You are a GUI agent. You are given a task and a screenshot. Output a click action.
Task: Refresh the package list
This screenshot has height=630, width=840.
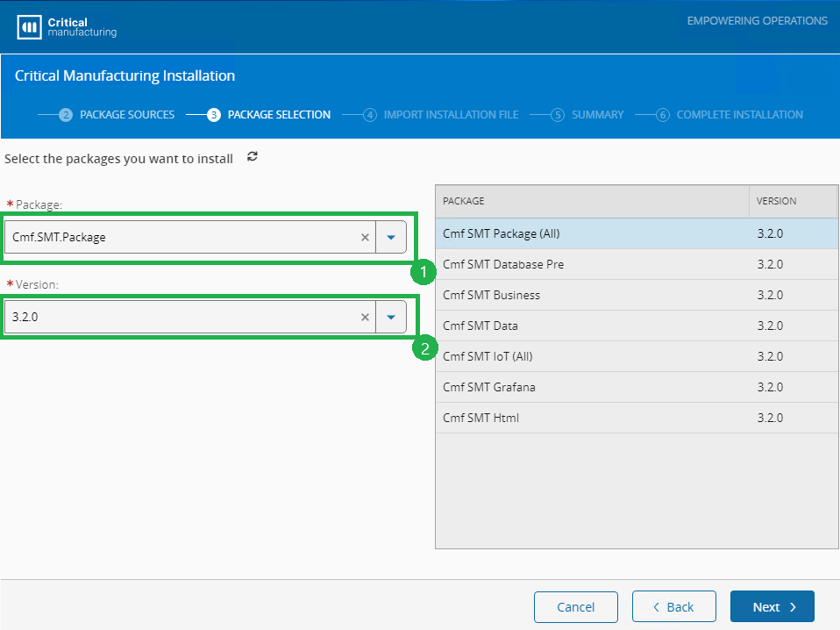click(x=253, y=157)
